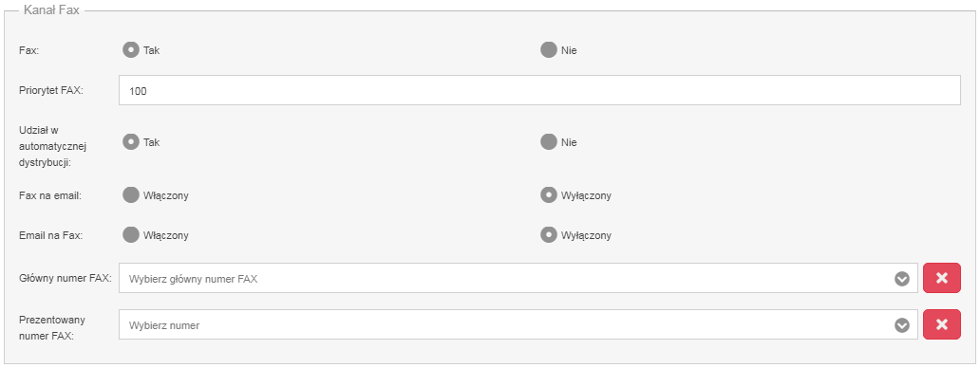The width and height of the screenshot is (980, 368).
Task: Click the Główny numer FAX label
Action: tap(66, 278)
